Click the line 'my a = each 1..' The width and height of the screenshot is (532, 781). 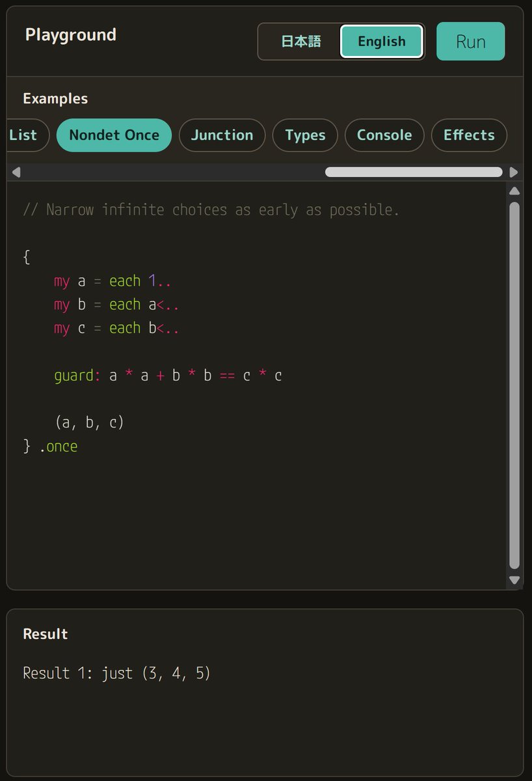point(113,281)
